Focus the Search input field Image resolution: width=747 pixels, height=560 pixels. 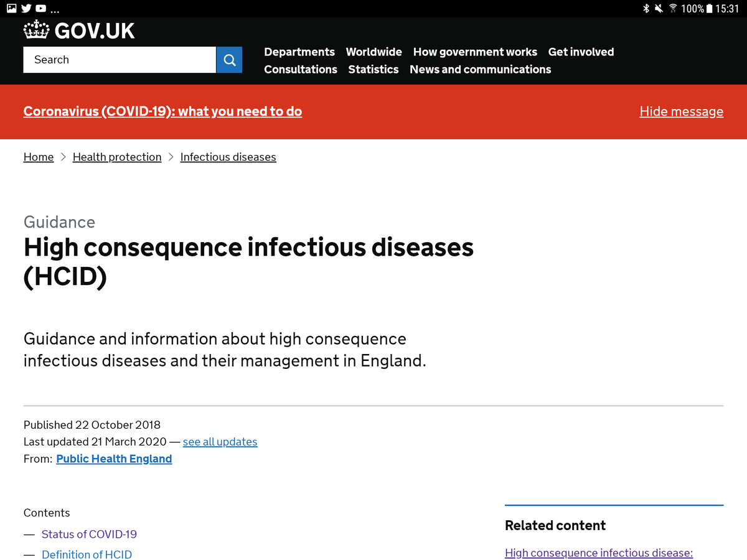point(120,60)
